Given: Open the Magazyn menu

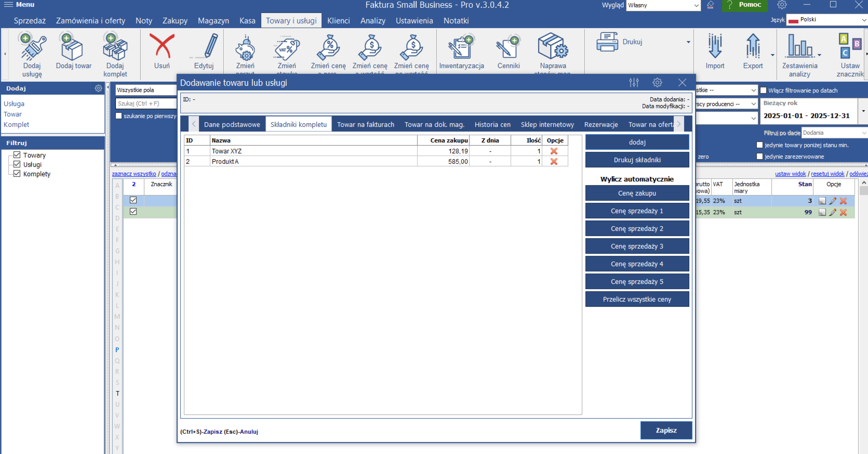Looking at the screenshot, I should (213, 21).
